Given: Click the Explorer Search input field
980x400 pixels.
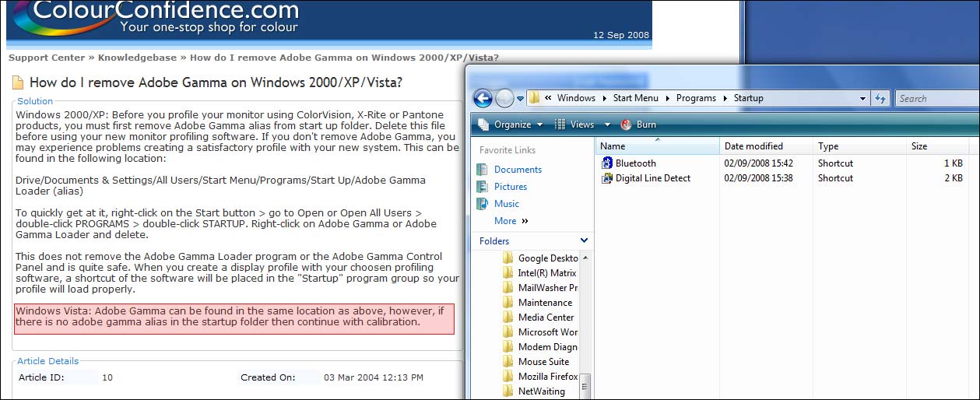Looking at the screenshot, I should [934, 99].
